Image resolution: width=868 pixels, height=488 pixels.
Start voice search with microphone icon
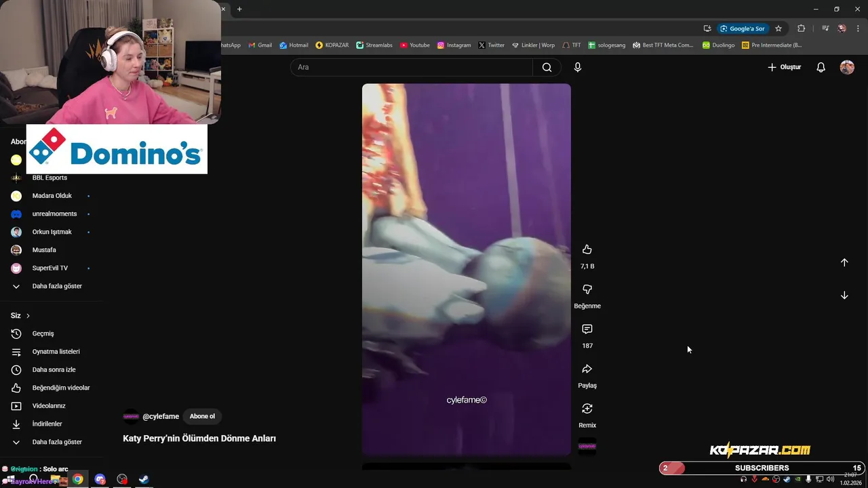(578, 67)
